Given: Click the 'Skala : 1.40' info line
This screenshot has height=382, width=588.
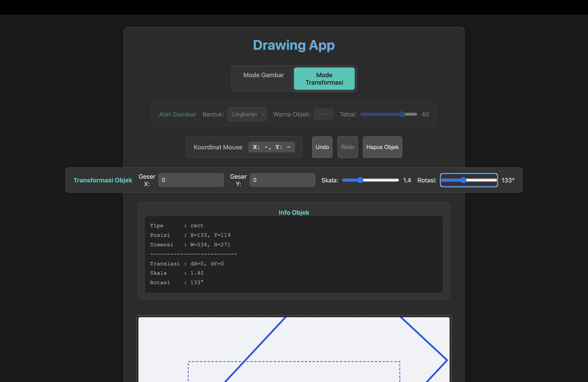Looking at the screenshot, I should pos(177,273).
